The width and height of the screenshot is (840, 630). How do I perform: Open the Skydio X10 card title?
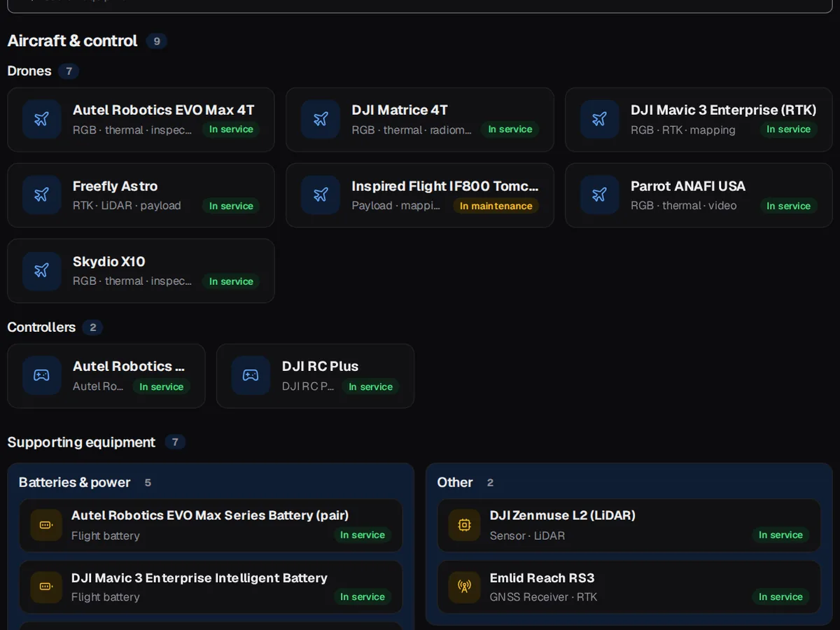pyautogui.click(x=109, y=262)
